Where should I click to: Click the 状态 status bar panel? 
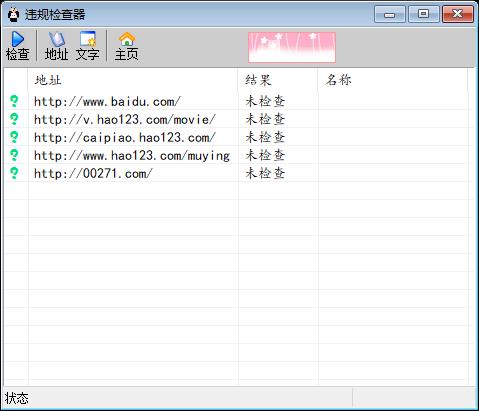177,398
